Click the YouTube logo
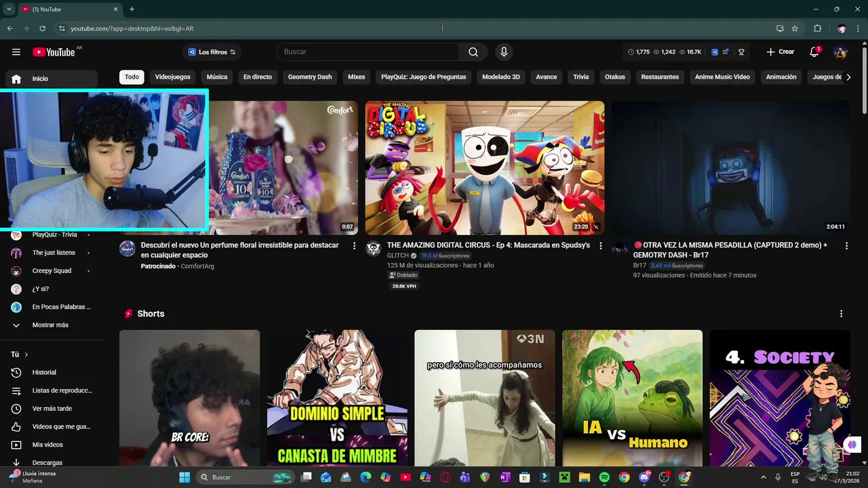This screenshot has width=868, height=488. [54, 52]
